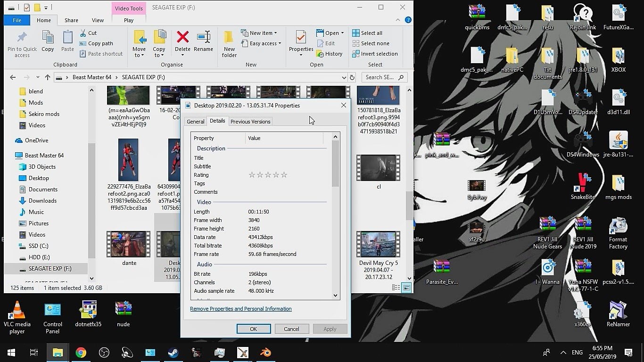Expand the Easy access dropdown
This screenshot has height=362, width=644.
click(x=261, y=43)
